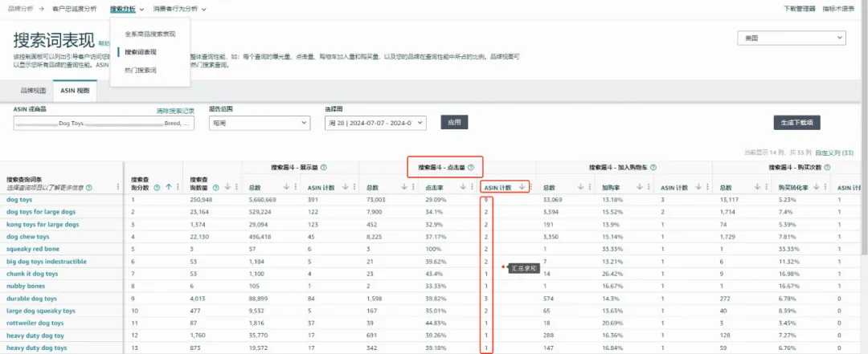Open column menu for 展示量 ASIN 计数
The image size is (868, 354).
354,187
